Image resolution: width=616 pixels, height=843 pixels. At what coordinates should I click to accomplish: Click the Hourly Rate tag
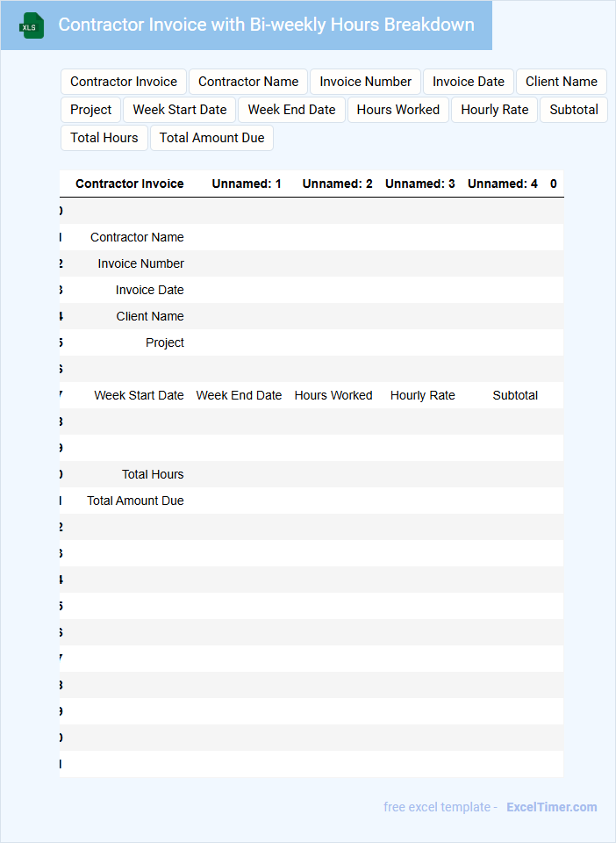tap(495, 110)
